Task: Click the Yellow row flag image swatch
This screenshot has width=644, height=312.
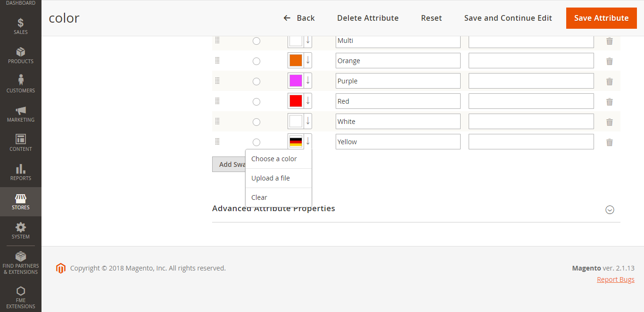Action: click(296, 141)
